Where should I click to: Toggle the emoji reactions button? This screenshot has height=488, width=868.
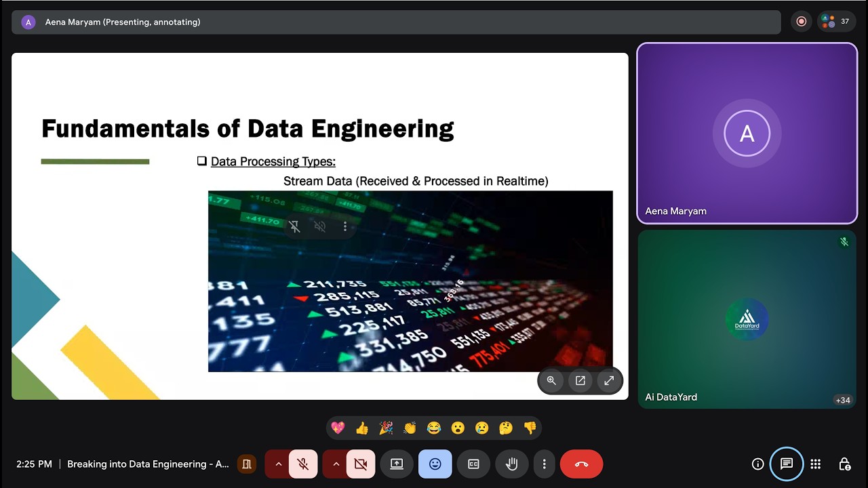435,464
